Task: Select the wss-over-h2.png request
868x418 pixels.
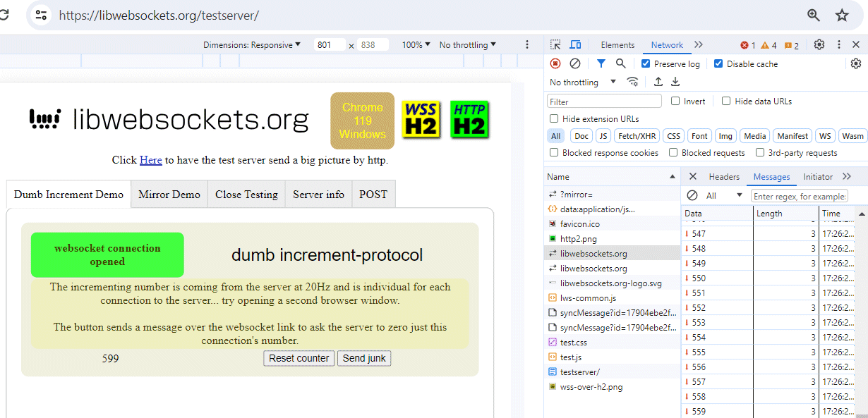Action: tap(612, 386)
